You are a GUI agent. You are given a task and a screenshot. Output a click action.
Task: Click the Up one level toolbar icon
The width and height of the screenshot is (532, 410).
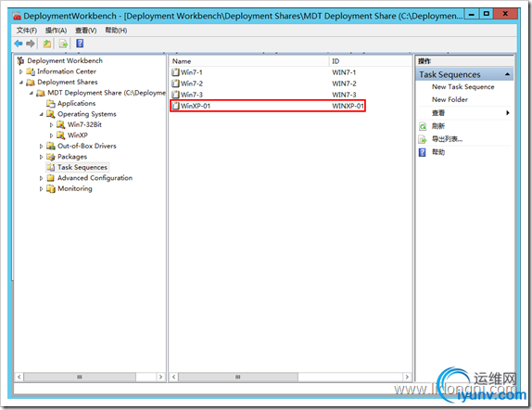coord(47,44)
